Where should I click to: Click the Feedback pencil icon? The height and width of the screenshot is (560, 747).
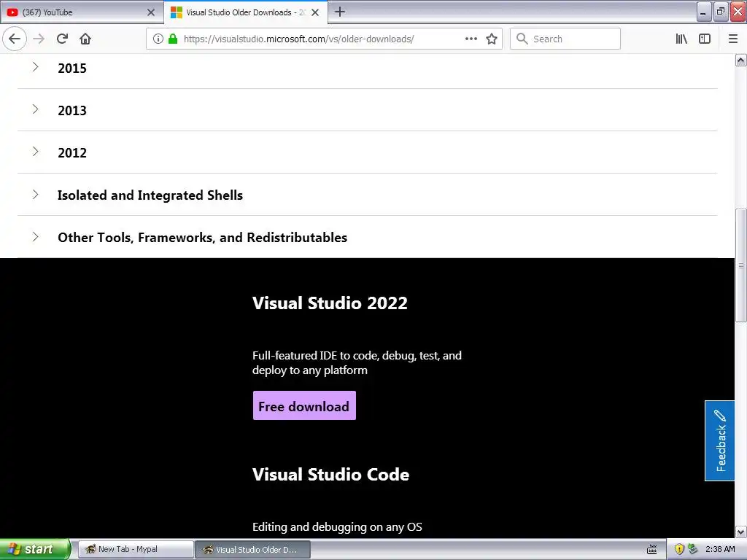pyautogui.click(x=720, y=416)
